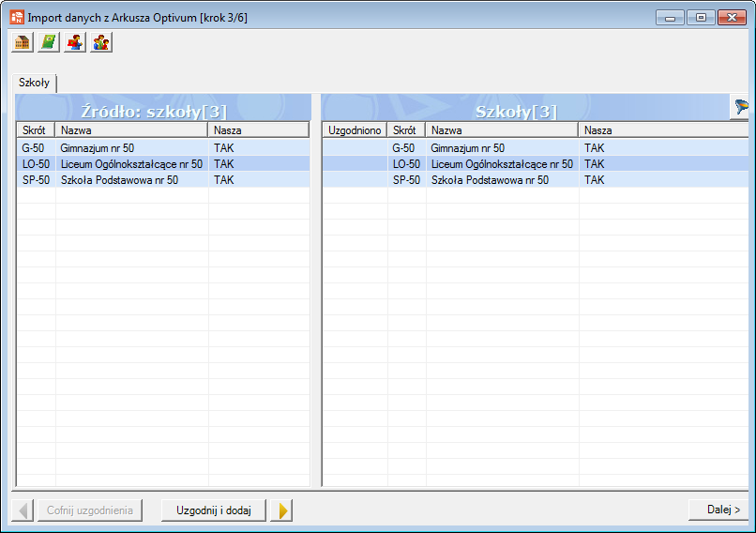The height and width of the screenshot is (533, 756).
Task: Click TAK in right table G-50 row
Action: click(594, 148)
